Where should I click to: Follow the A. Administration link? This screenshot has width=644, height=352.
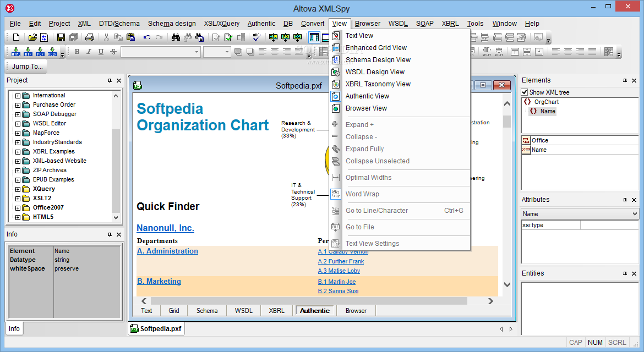pyautogui.click(x=167, y=251)
